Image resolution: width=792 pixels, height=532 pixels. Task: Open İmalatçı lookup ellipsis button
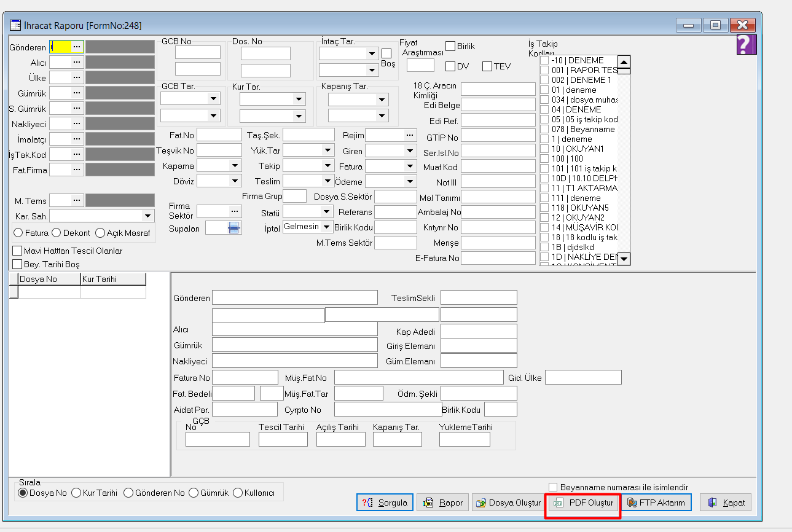click(x=77, y=139)
